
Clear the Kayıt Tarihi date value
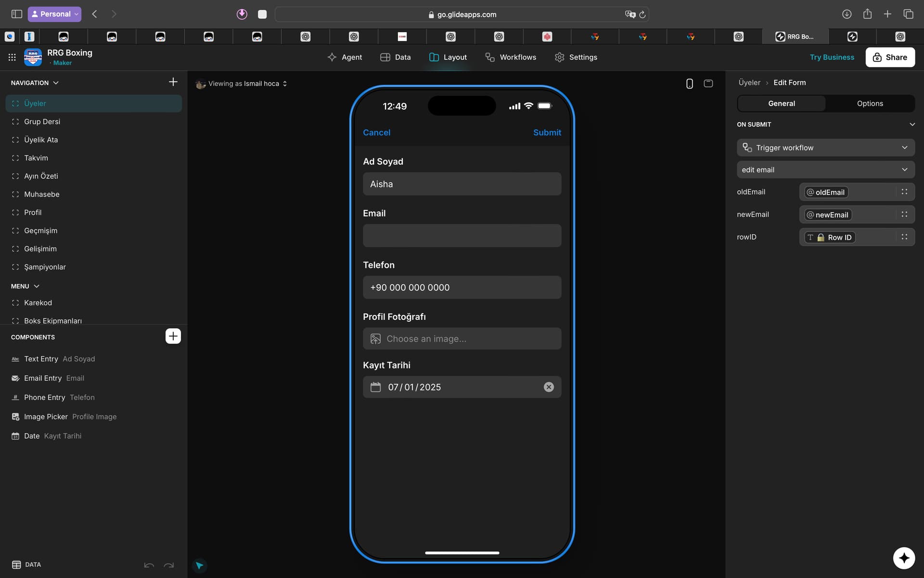549,387
